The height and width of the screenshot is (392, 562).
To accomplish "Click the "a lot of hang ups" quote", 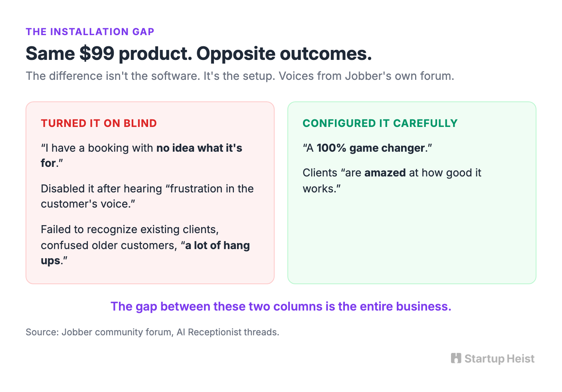I will click(x=145, y=253).
